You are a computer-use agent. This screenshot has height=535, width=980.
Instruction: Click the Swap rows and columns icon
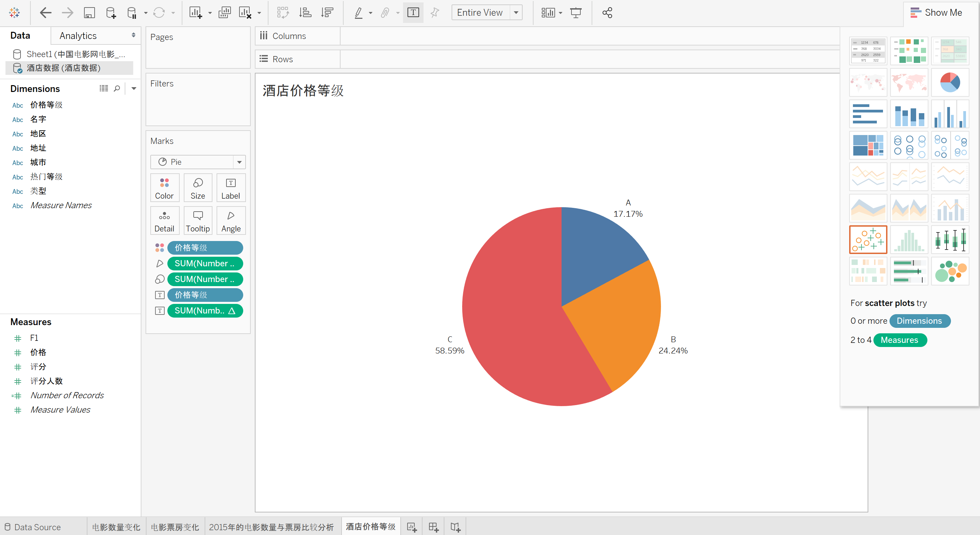point(283,13)
